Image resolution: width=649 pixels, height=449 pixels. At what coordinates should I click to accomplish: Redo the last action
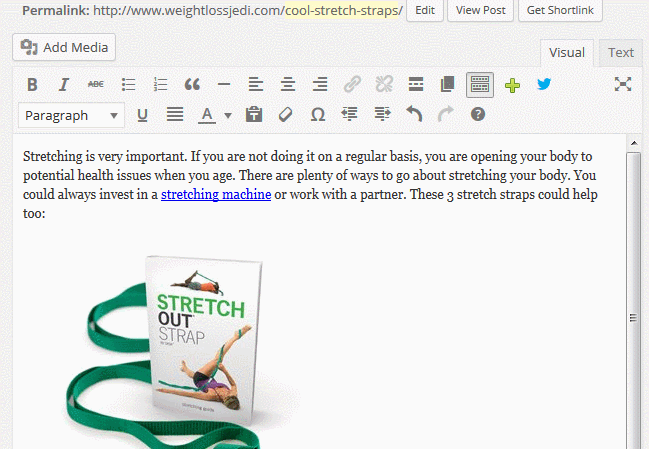pyautogui.click(x=446, y=114)
